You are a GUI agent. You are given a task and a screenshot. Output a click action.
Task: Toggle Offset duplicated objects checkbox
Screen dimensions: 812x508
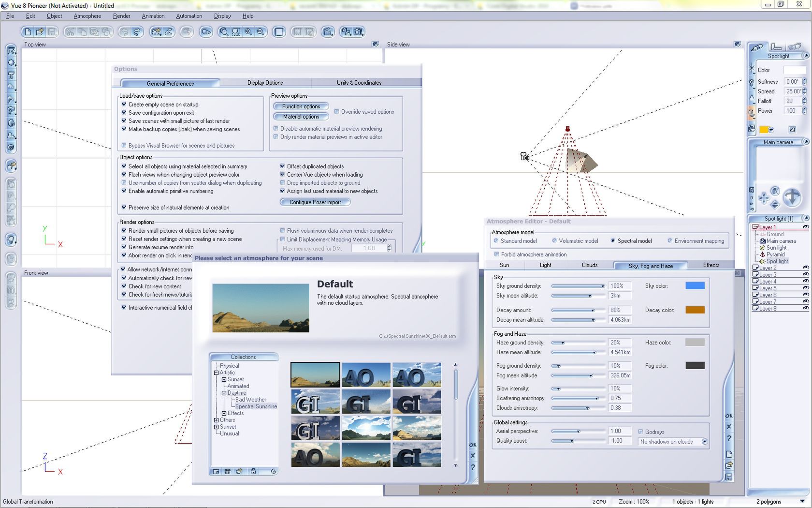pos(282,166)
